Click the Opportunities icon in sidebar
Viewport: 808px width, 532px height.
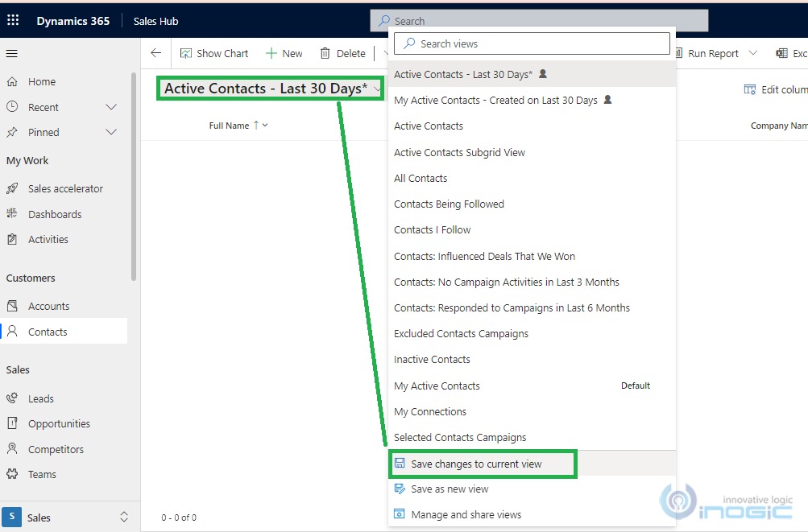point(12,423)
